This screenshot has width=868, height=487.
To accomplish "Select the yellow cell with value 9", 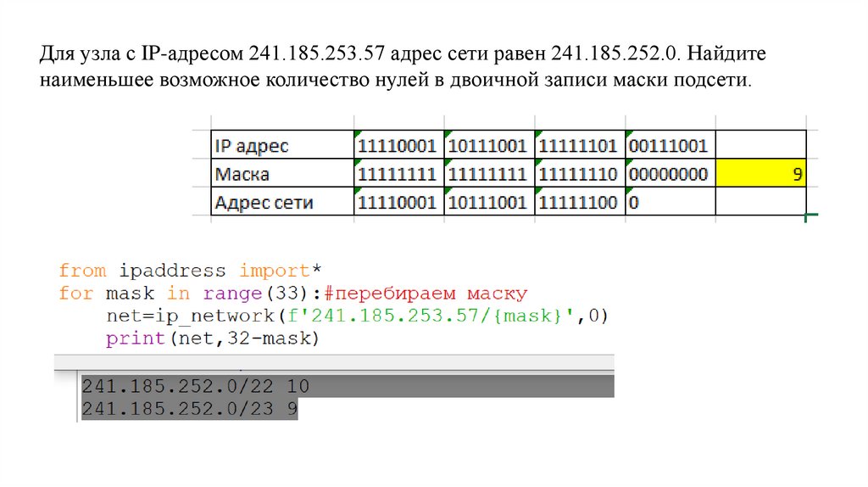I will [x=760, y=173].
